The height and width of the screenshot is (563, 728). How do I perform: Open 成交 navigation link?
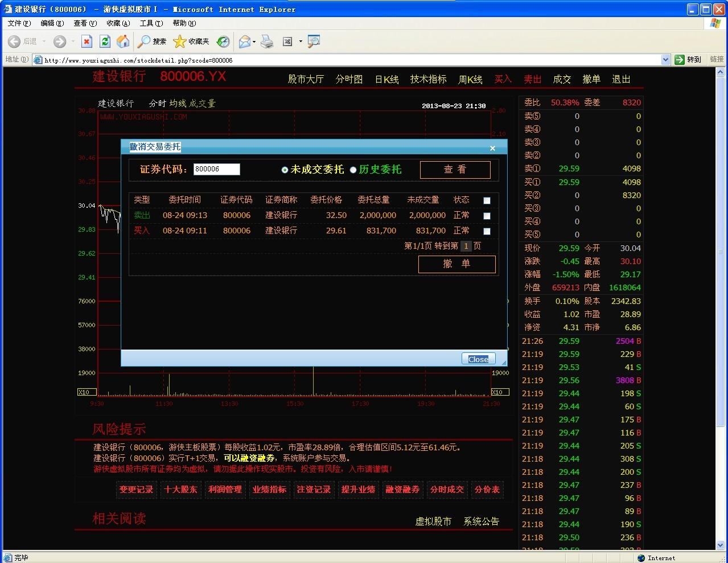[562, 79]
